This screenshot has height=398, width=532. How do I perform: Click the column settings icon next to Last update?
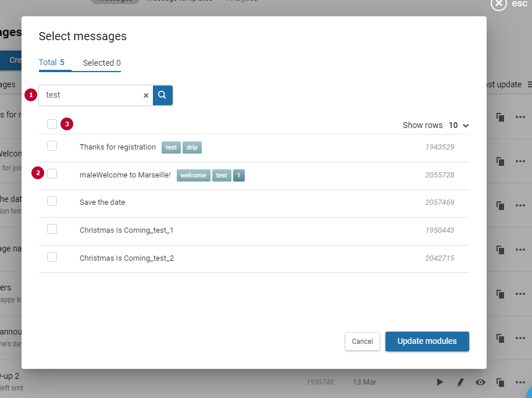tap(530, 84)
